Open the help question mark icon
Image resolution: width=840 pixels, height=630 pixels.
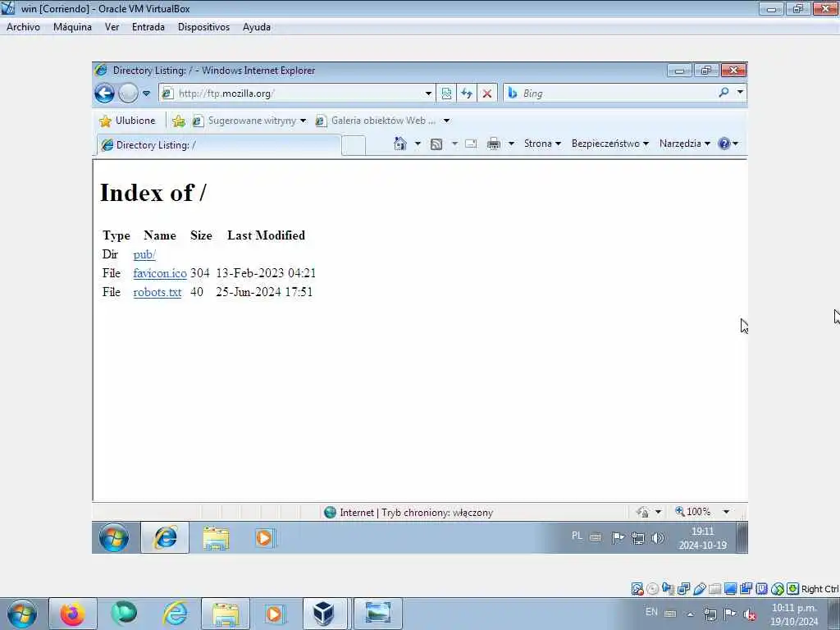724,144
